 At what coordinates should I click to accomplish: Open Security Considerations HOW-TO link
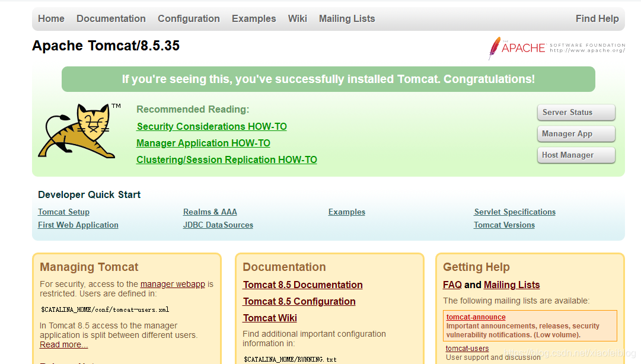pyautogui.click(x=211, y=127)
